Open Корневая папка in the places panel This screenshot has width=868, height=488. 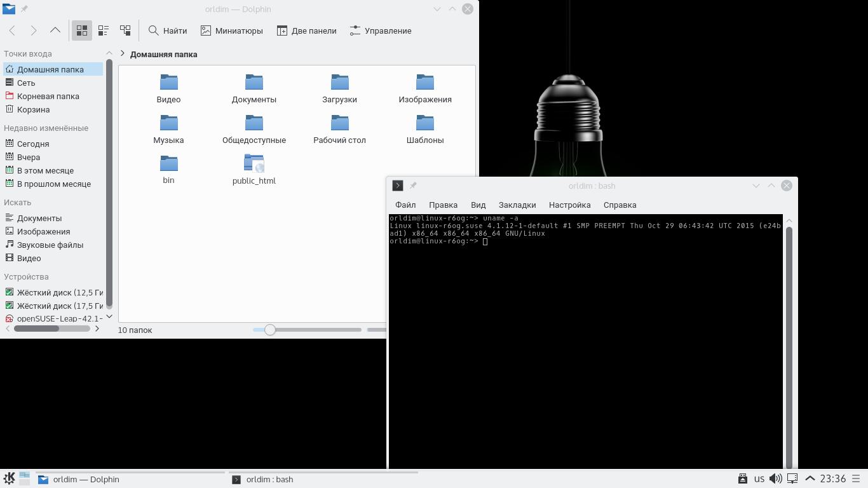53,96
